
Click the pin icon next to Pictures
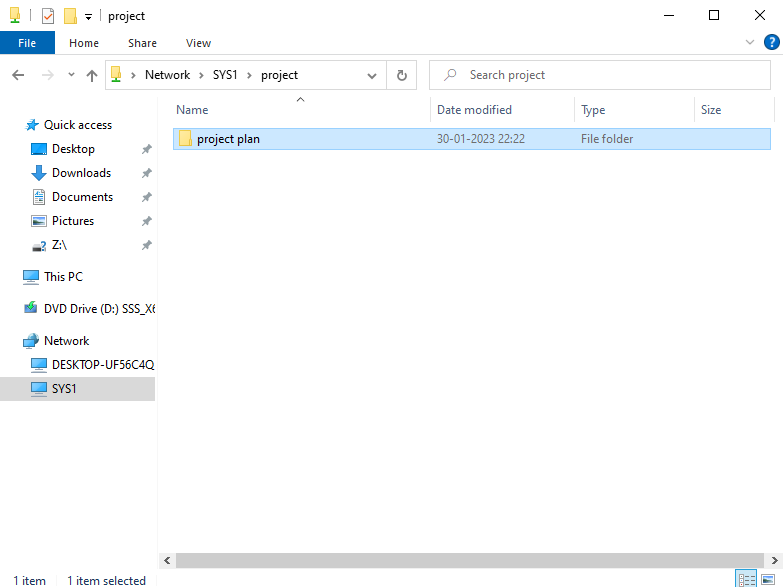coord(146,221)
